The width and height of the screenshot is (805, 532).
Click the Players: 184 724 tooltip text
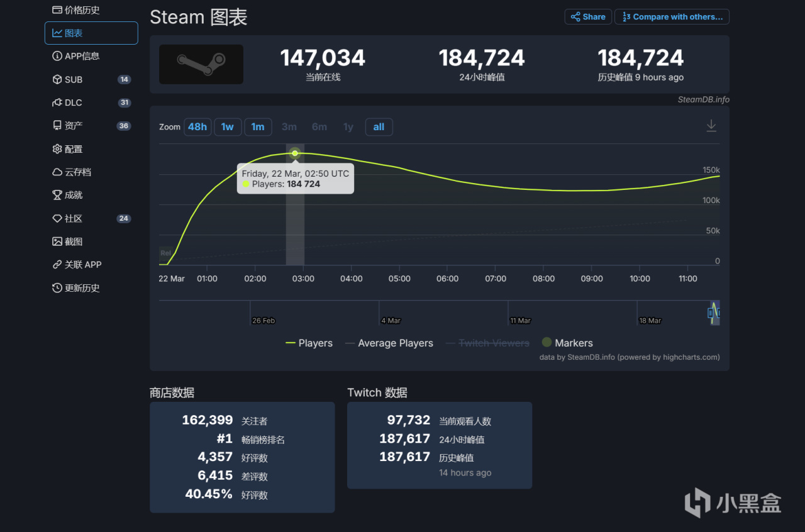286,184
